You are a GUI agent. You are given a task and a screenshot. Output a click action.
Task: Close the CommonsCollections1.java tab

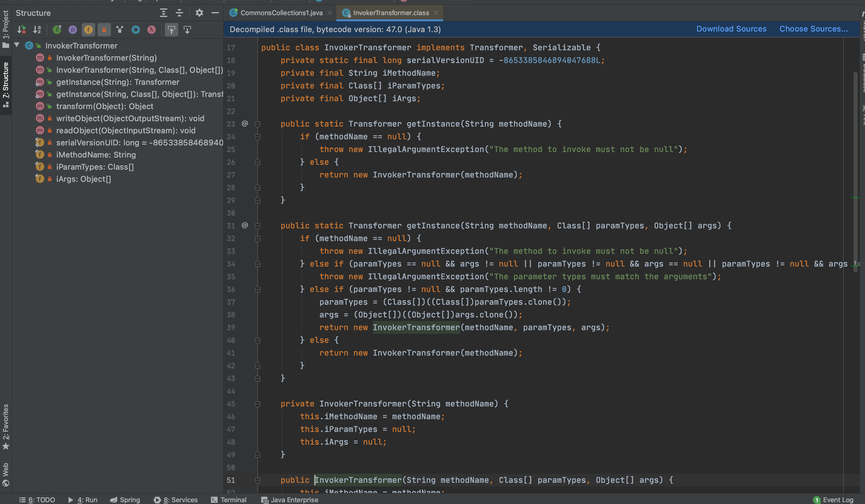click(329, 13)
